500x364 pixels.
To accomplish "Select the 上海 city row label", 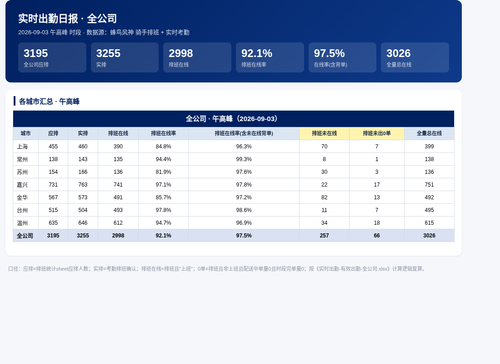I will pos(22,146).
